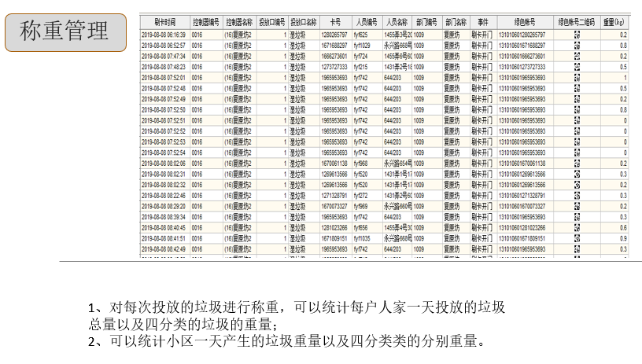
Task: Select timestamp cell 2019-08-08 06:52:57
Action: [164, 46]
